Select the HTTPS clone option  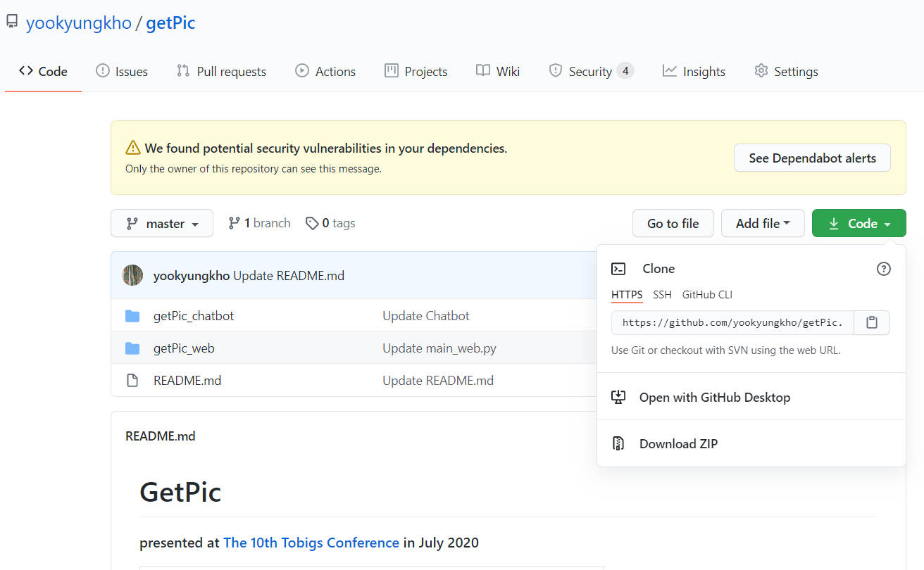[627, 295]
